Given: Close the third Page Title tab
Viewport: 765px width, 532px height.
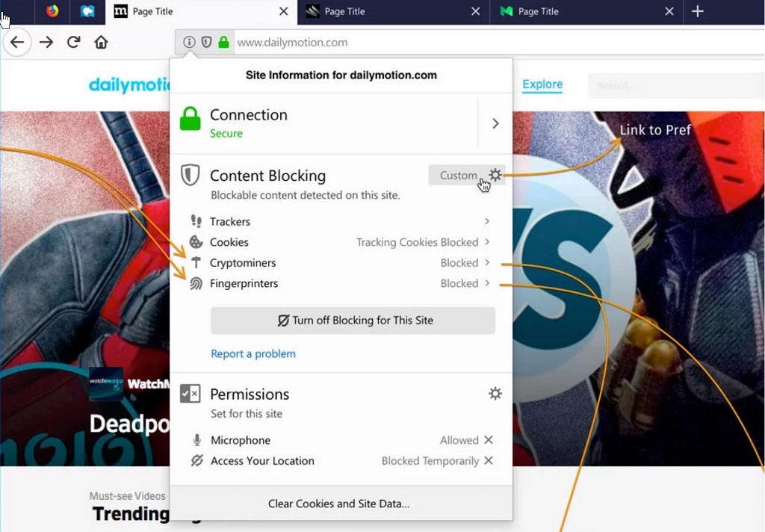Looking at the screenshot, I should [x=669, y=11].
